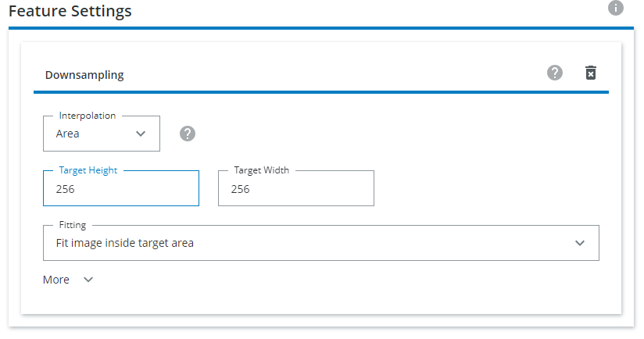
Task: Click the Interpolation field label
Action: pyautogui.click(x=88, y=116)
